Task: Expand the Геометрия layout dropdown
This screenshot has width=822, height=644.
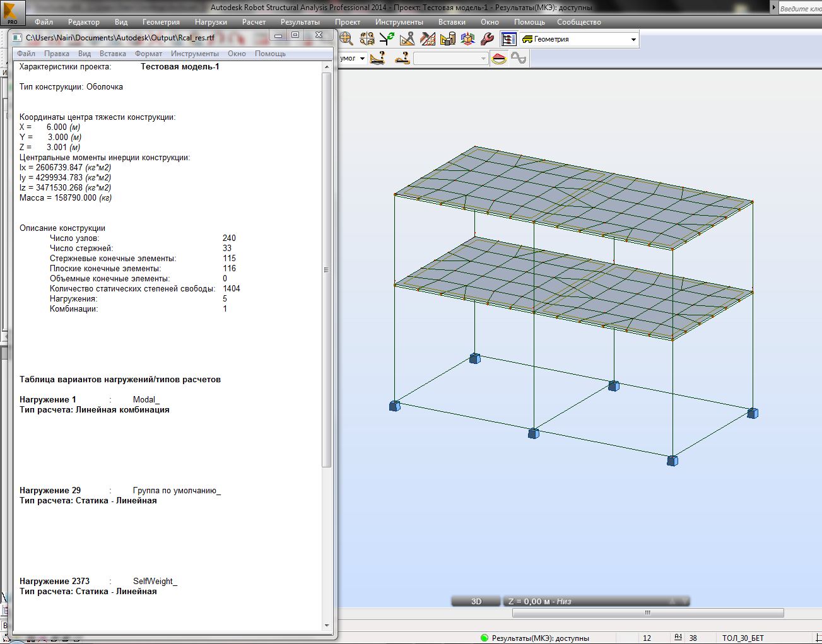Action: [633, 40]
